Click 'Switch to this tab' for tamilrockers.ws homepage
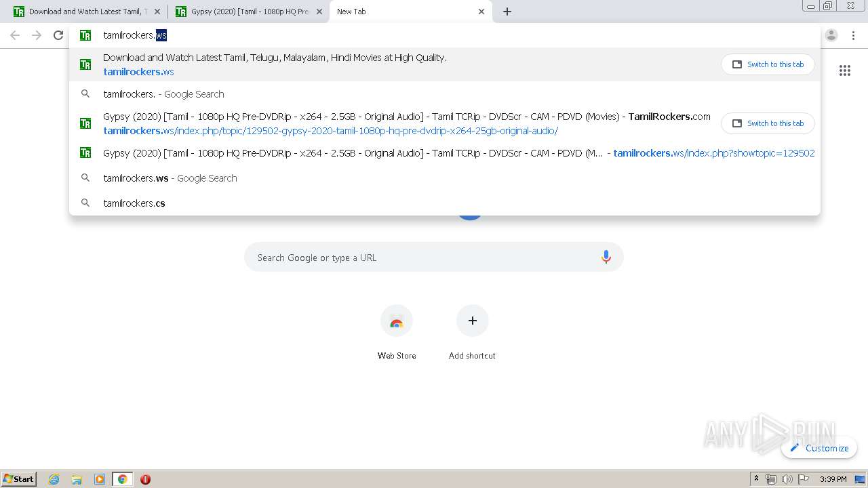The image size is (868, 488). [768, 64]
